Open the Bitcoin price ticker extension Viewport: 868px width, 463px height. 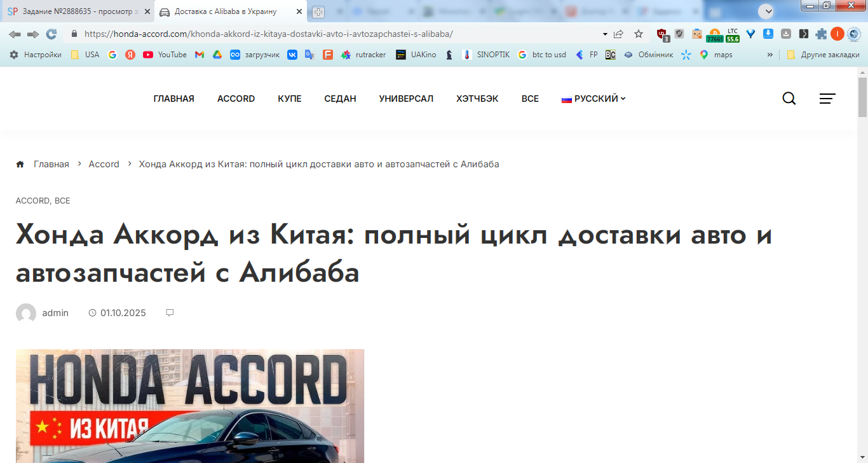coord(714,34)
